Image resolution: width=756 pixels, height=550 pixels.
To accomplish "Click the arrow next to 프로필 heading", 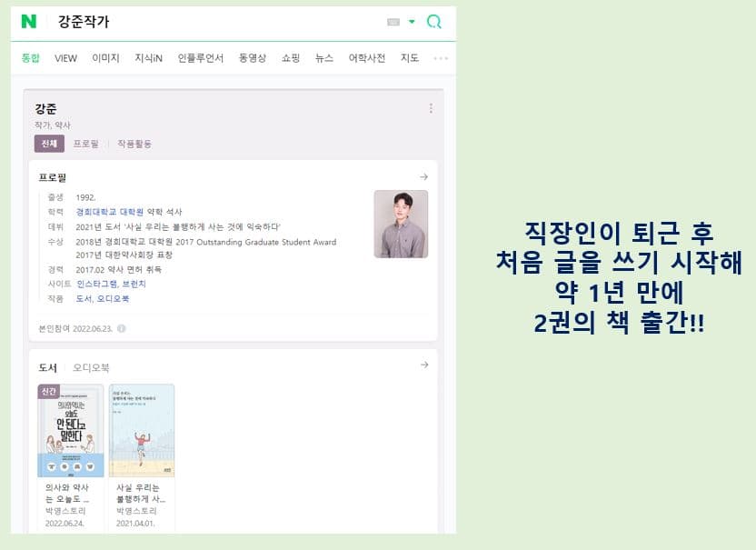I will [x=423, y=177].
